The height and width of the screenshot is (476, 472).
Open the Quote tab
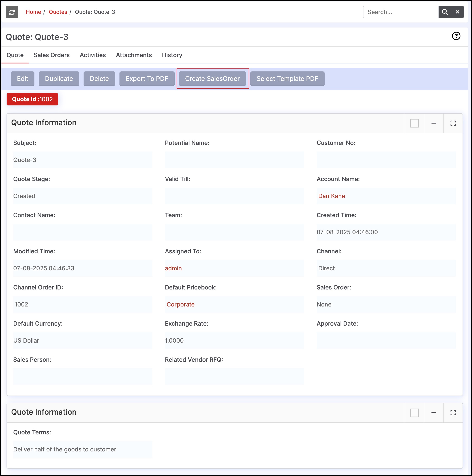click(x=15, y=55)
